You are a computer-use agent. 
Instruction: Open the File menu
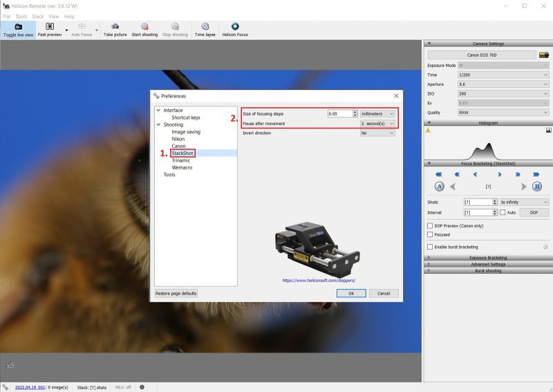coord(7,16)
